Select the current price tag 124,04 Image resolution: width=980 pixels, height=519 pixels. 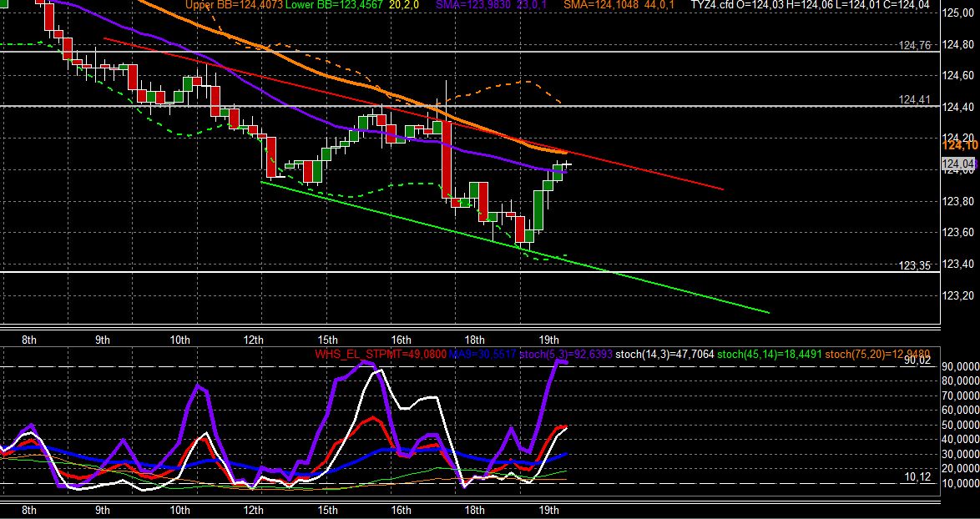click(x=959, y=164)
